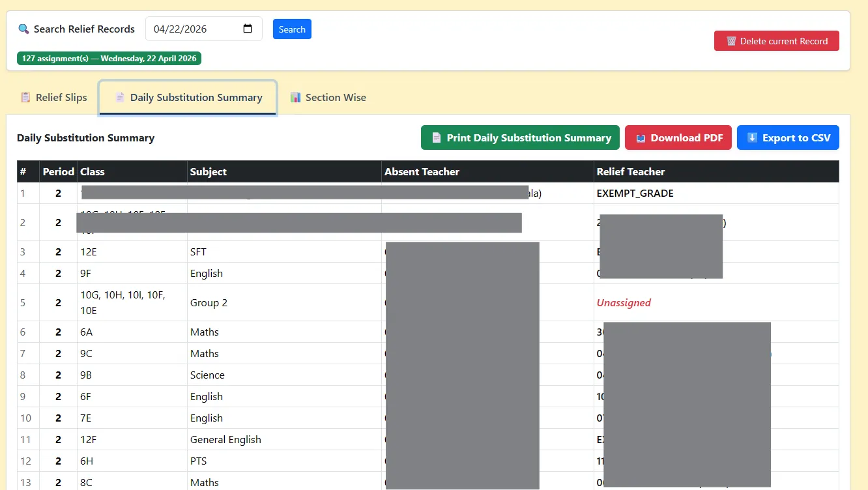This screenshot has height=490, width=868.
Task: Switch to the Relief Slips tab
Action: pos(53,98)
